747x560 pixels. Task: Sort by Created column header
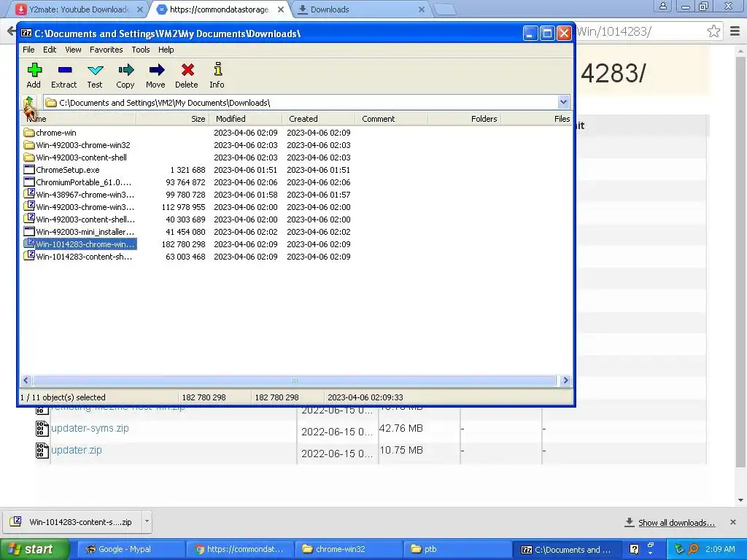click(x=318, y=119)
